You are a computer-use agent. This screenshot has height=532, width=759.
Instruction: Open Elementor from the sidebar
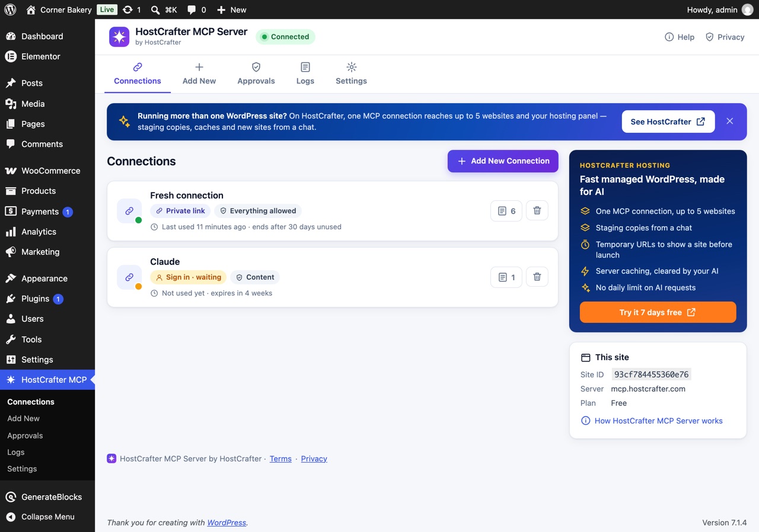click(47, 56)
